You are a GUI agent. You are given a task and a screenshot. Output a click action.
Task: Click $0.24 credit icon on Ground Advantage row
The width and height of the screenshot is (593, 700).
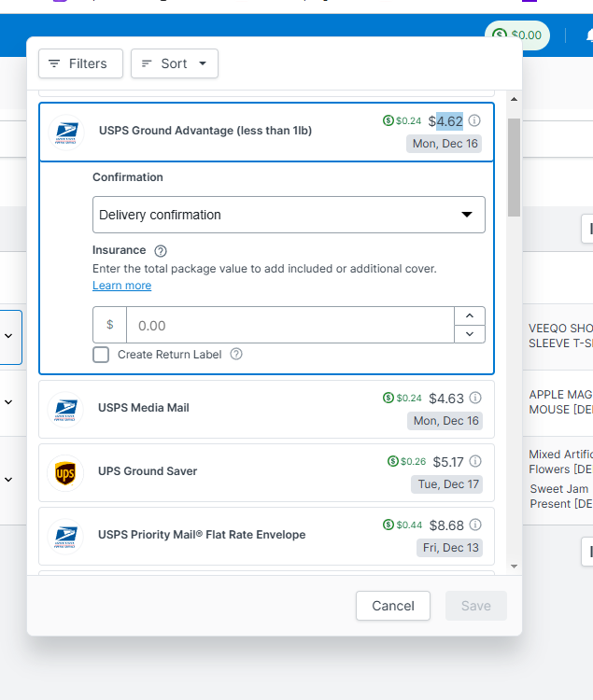tap(388, 120)
